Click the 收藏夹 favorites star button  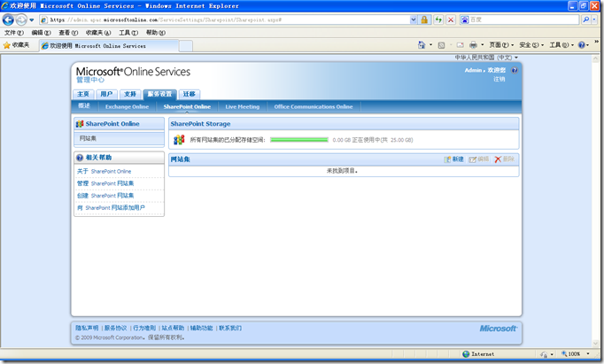pos(16,45)
